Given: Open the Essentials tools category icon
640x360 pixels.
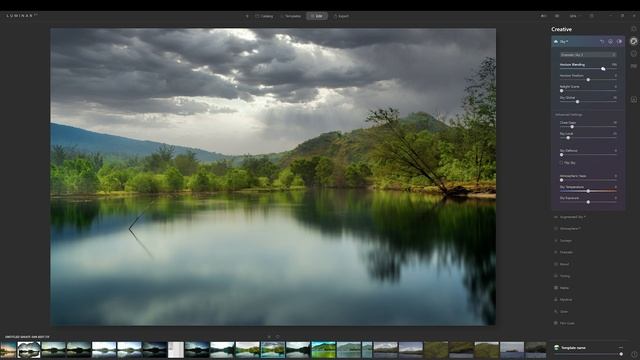Looking at the screenshot, I should [x=633, y=29].
